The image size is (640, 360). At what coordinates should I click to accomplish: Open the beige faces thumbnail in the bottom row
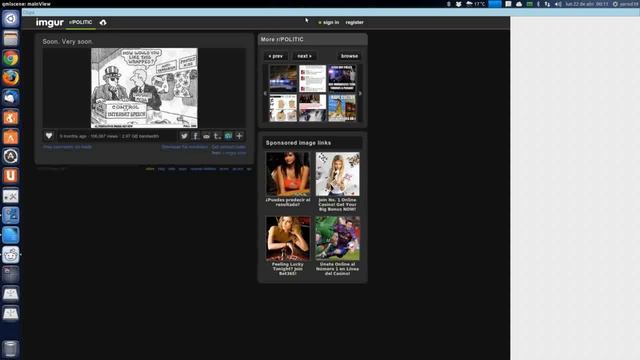(283, 108)
